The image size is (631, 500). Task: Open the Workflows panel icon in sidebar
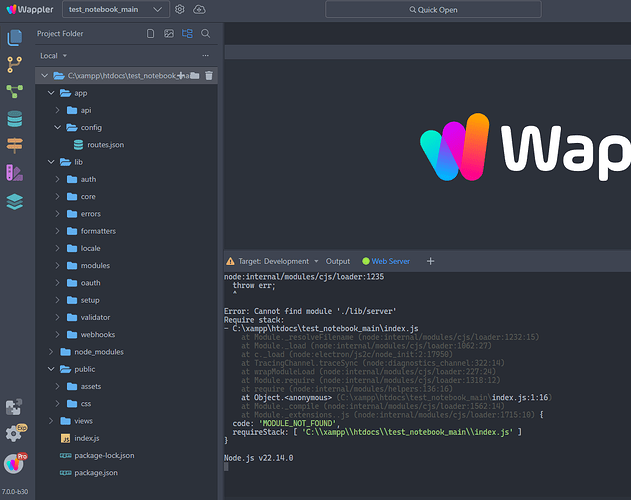click(x=14, y=91)
